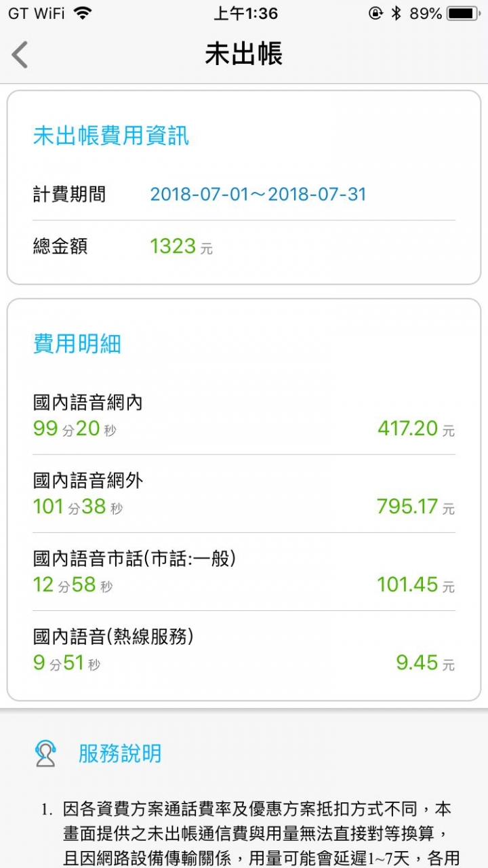
Task: Tap the 101.45 元 amount
Action: point(416,585)
